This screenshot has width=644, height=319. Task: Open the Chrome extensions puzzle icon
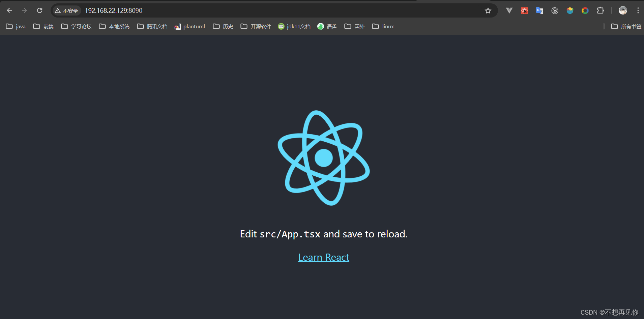600,10
